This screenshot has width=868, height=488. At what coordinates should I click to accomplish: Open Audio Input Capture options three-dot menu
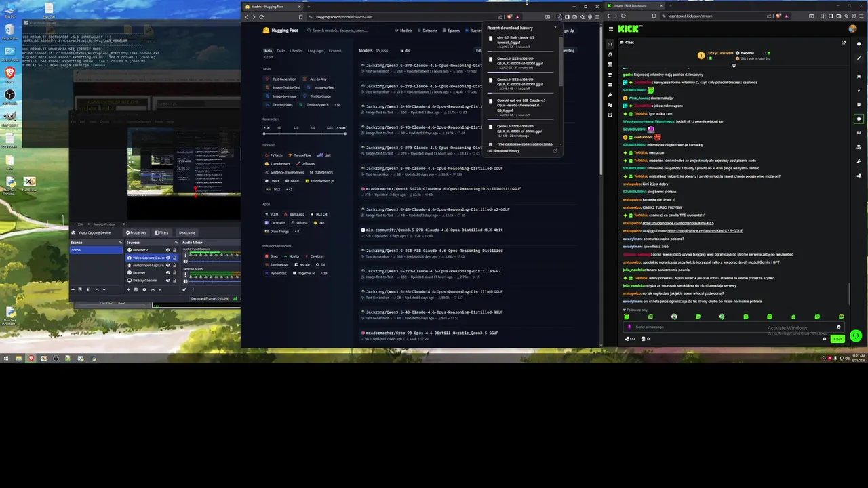tap(185, 255)
